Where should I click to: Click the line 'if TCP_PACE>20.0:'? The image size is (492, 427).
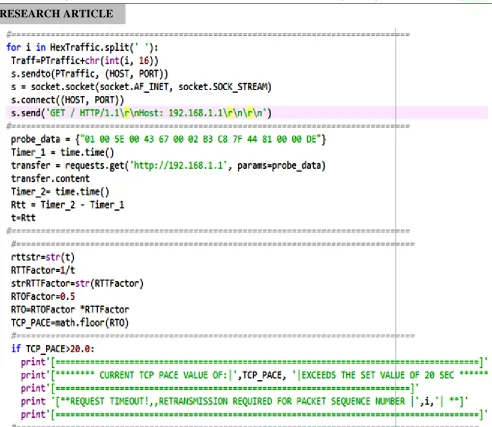53,349
